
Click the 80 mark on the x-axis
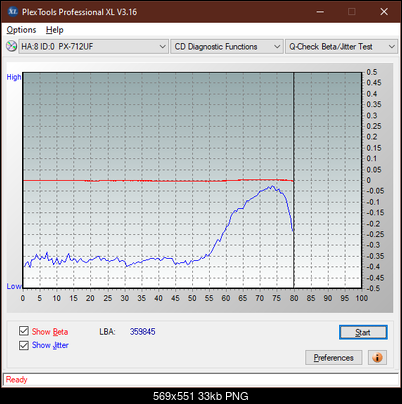point(294,298)
